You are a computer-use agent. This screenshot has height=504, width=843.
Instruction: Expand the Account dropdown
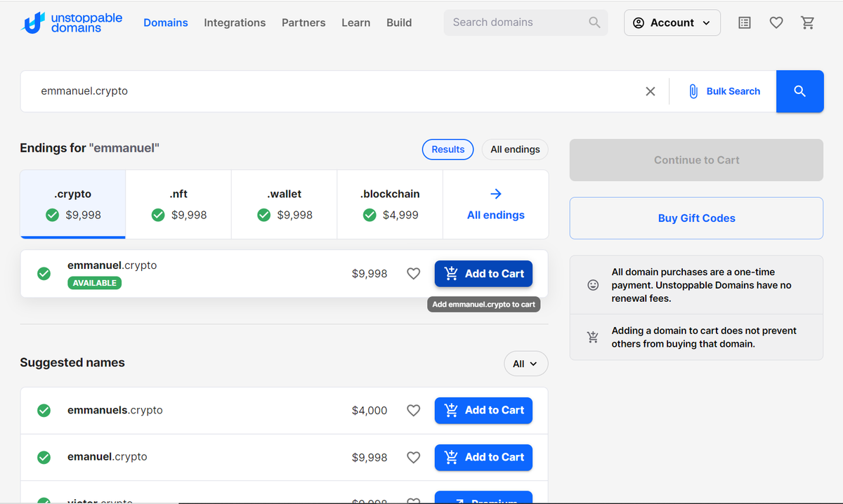[x=672, y=22]
